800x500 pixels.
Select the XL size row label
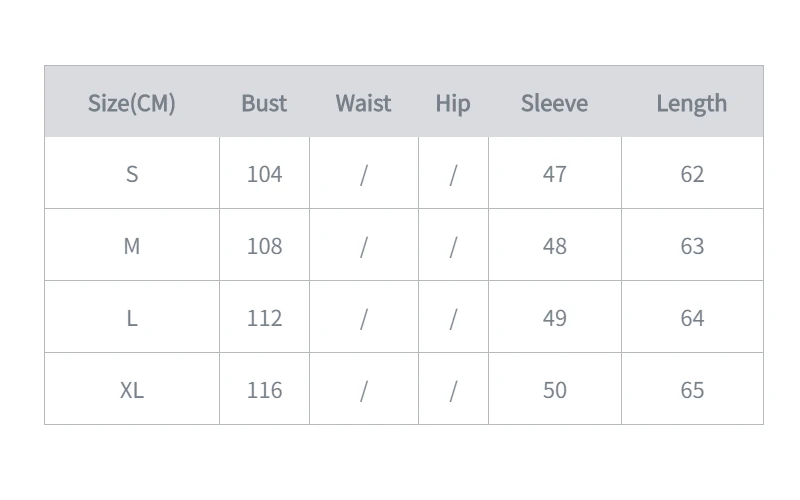click(132, 390)
